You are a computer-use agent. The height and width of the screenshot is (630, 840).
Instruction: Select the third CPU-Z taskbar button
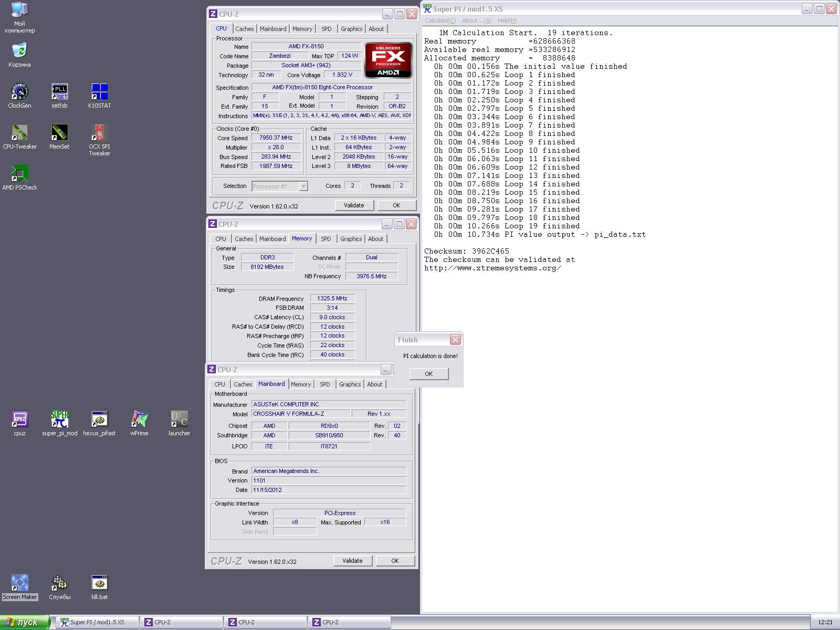(x=349, y=622)
